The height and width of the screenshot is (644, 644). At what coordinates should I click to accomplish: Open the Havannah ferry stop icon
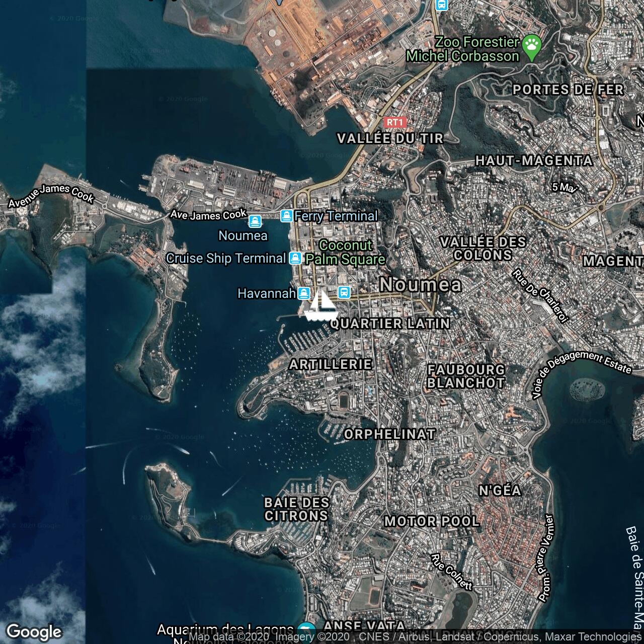click(303, 293)
